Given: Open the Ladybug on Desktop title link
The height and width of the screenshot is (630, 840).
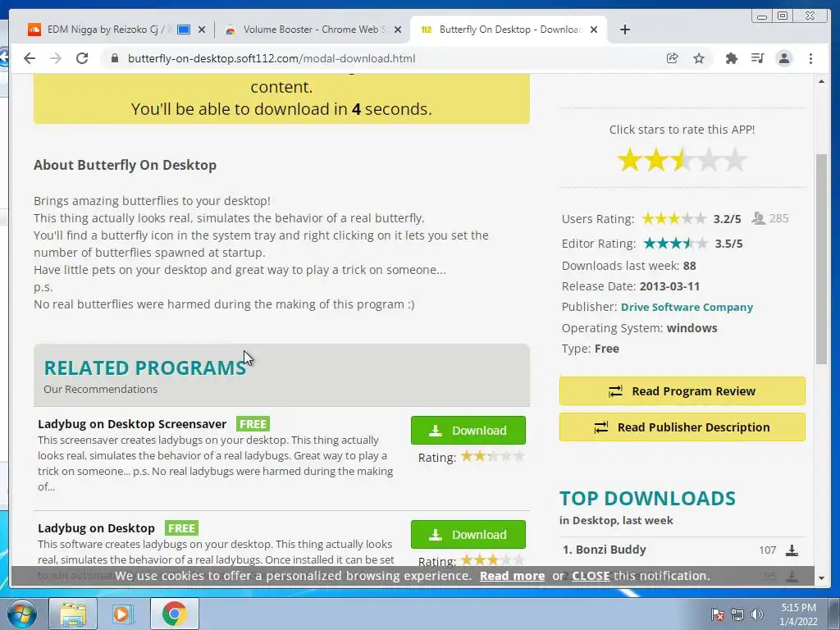Looking at the screenshot, I should (x=96, y=527).
